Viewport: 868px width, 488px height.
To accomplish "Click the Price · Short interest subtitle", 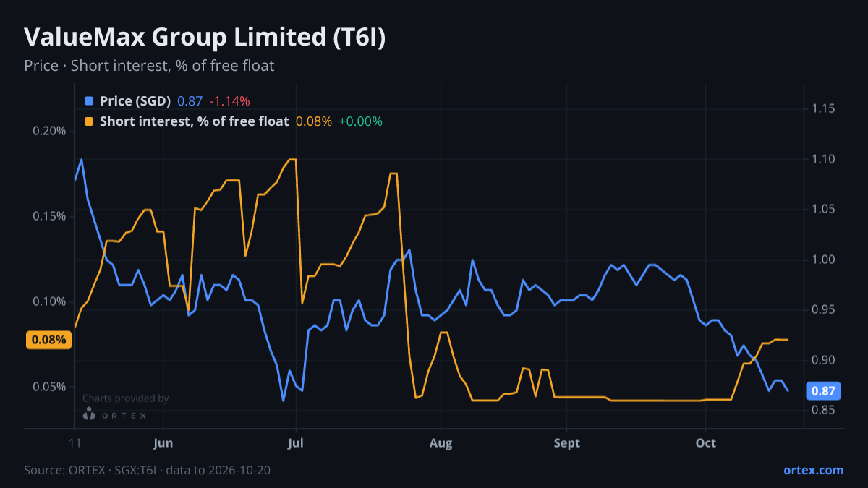I will click(x=149, y=66).
